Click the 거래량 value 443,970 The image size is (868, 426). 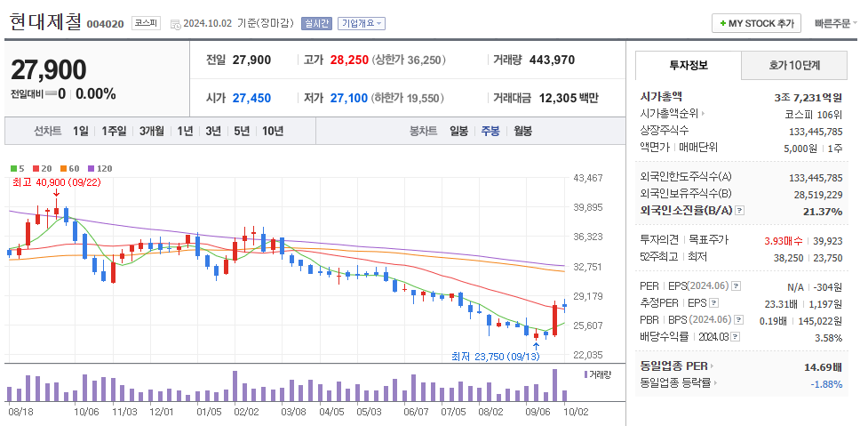[552, 60]
